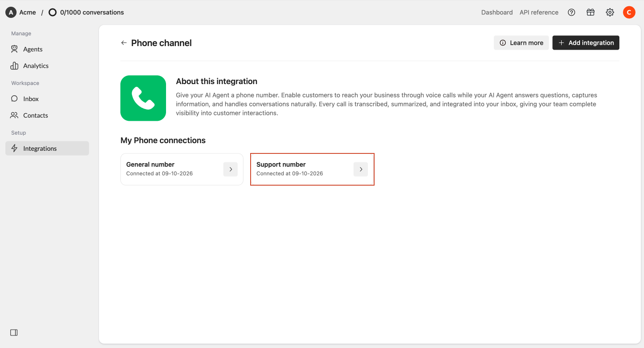The width and height of the screenshot is (644, 348).
Task: Go to Analytics in the sidebar
Action: [47, 66]
